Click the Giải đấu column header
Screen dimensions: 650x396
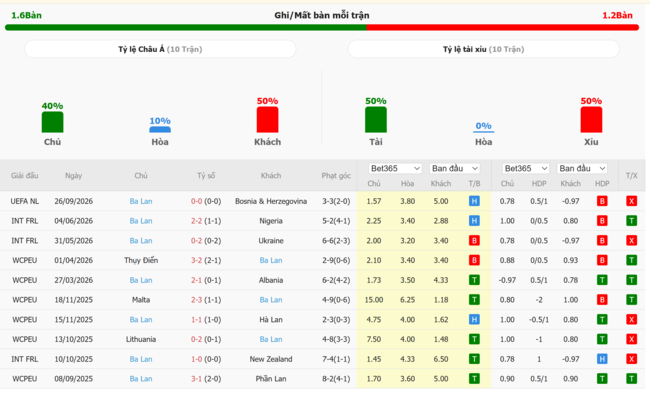click(24, 175)
